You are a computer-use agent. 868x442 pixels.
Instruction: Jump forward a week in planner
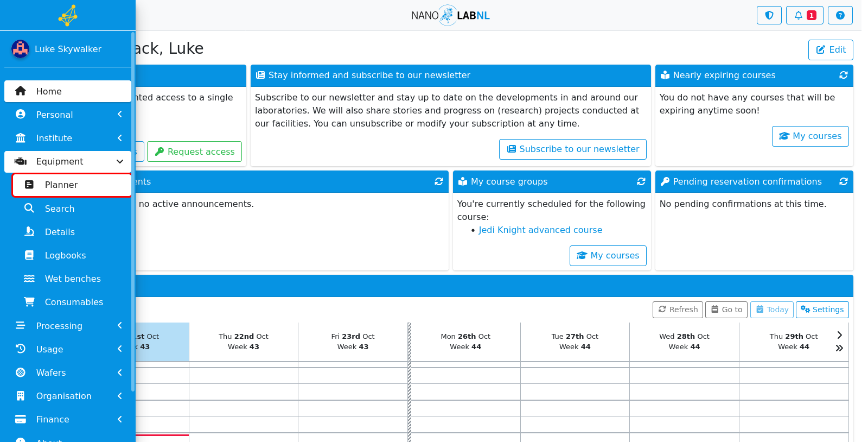click(x=839, y=348)
